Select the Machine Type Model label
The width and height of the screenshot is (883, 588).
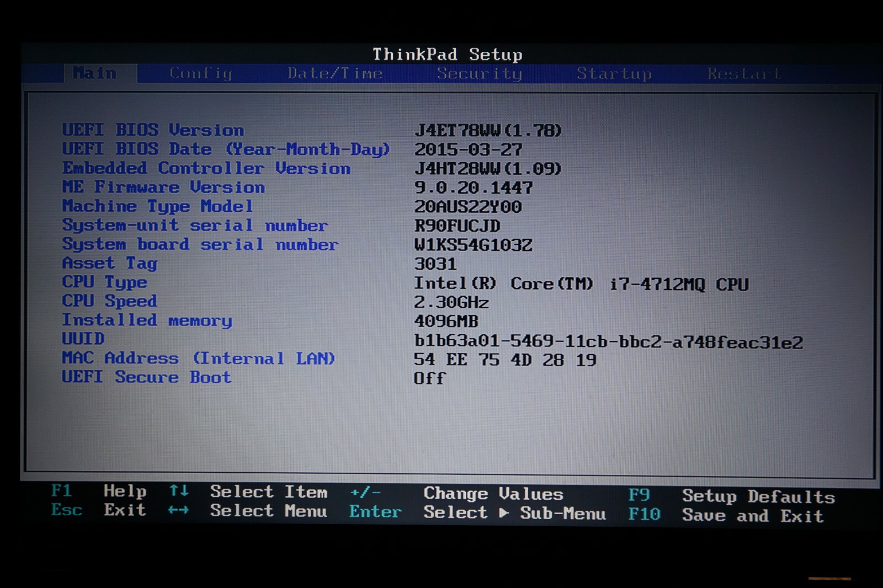[x=157, y=206]
